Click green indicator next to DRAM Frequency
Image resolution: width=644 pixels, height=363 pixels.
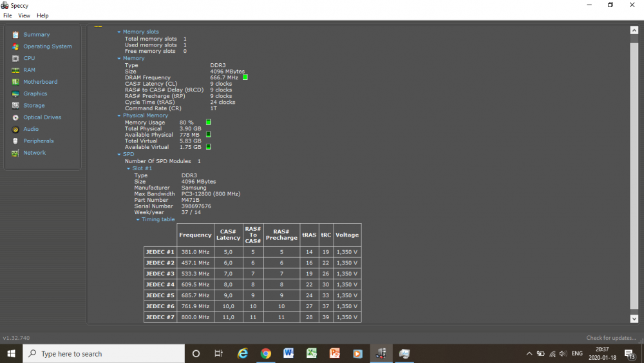pyautogui.click(x=245, y=77)
